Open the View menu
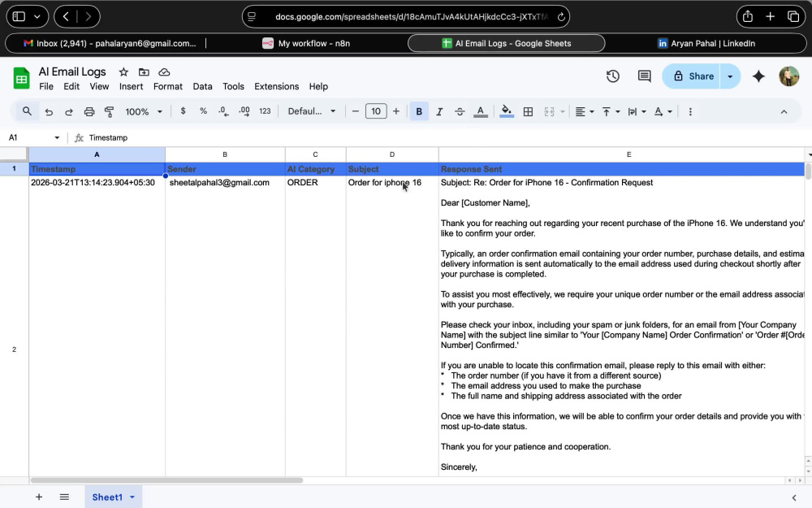 pos(99,87)
